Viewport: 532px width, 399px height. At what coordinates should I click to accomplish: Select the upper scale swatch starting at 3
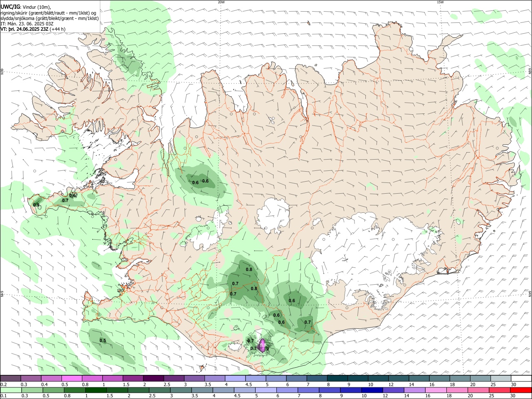pyautogui.click(x=195, y=379)
